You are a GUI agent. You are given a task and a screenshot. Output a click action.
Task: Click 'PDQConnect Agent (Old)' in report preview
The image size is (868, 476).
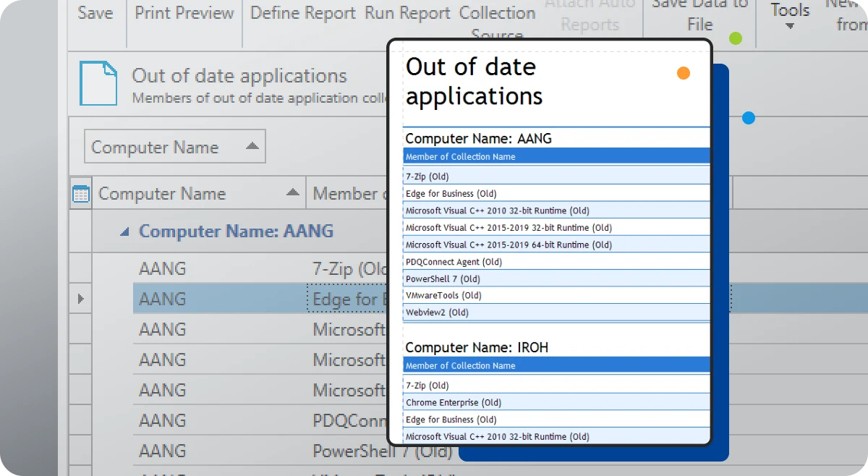tap(454, 262)
